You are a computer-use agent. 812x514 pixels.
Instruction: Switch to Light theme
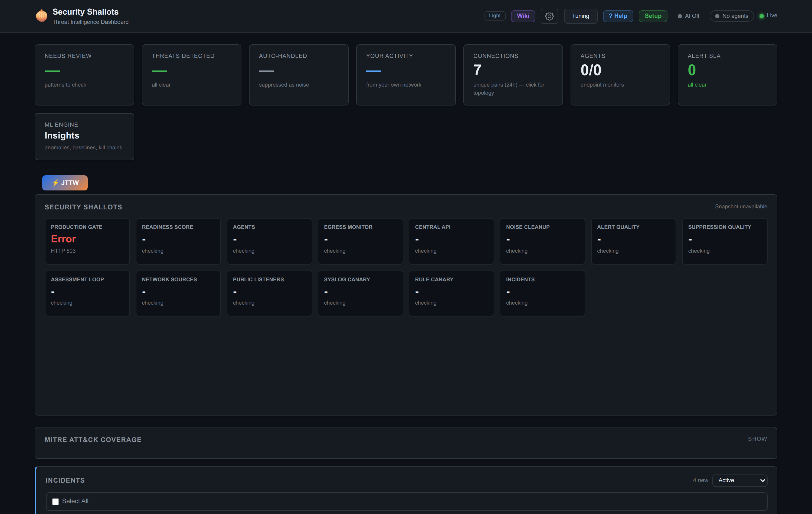tap(495, 16)
